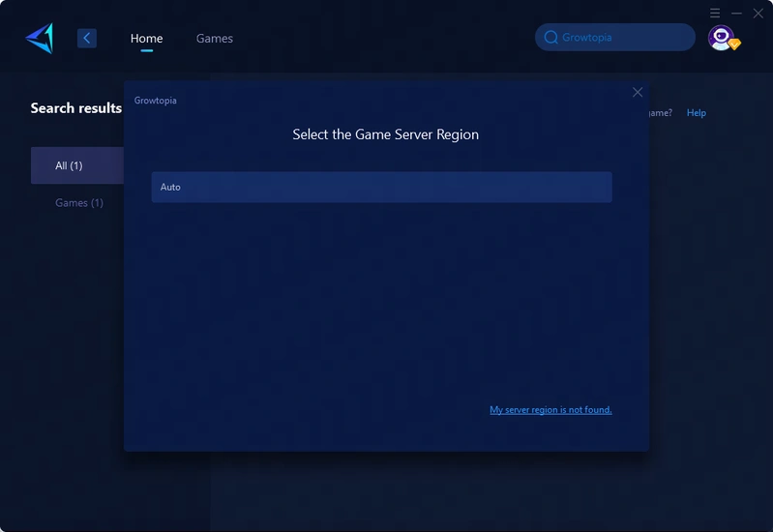Open the Help link
The width and height of the screenshot is (773, 532).
[696, 113]
